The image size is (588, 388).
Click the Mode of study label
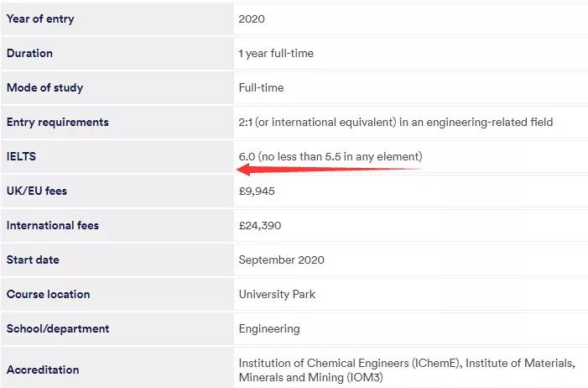(44, 87)
